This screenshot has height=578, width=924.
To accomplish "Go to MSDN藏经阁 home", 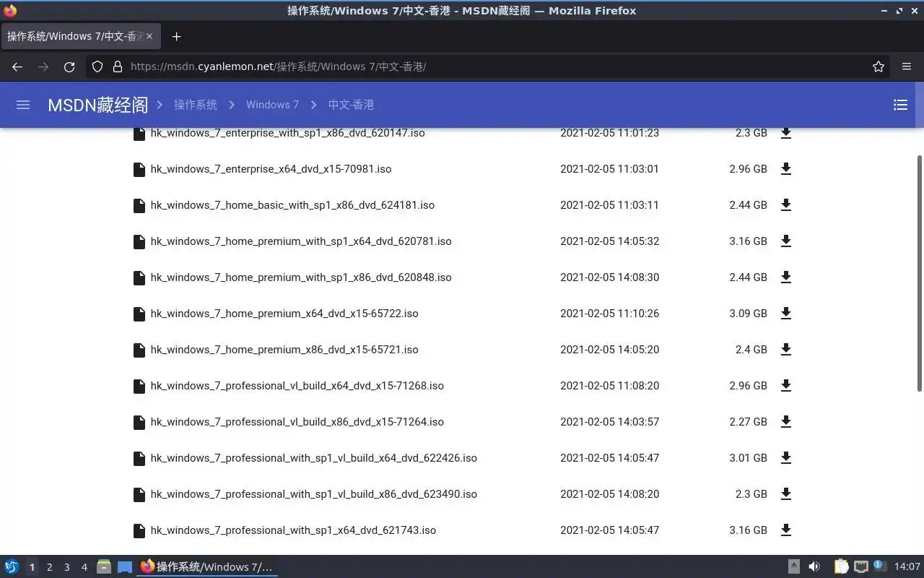I will pyautogui.click(x=97, y=105).
